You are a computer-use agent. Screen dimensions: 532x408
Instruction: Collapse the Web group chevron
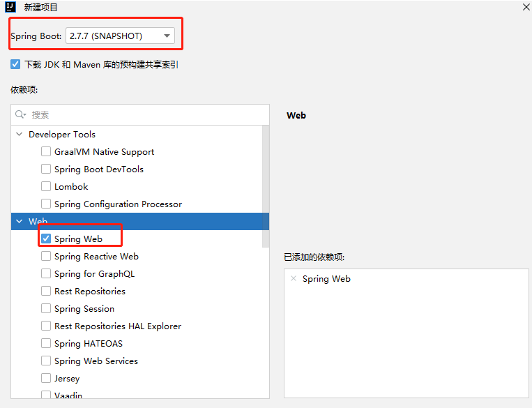[x=20, y=221]
